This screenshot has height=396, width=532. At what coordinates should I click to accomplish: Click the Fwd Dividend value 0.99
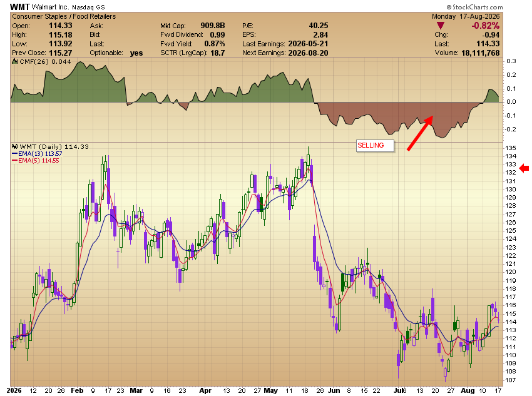pyautogui.click(x=217, y=34)
